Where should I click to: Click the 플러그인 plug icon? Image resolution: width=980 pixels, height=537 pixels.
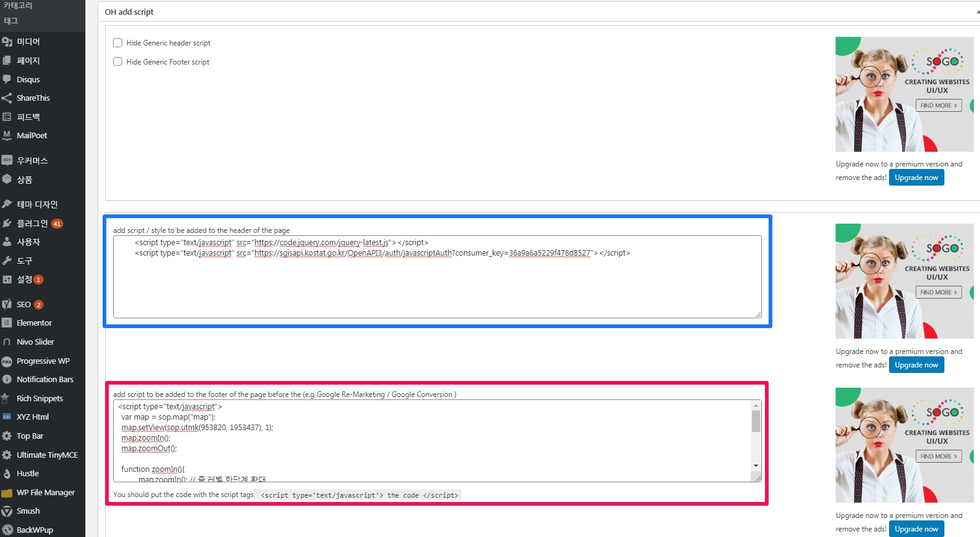point(7,224)
